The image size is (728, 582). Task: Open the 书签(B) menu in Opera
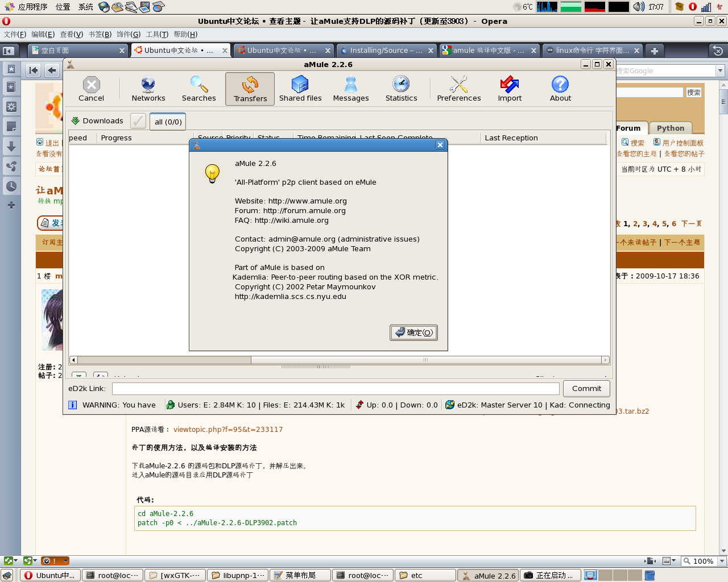pyautogui.click(x=100, y=34)
